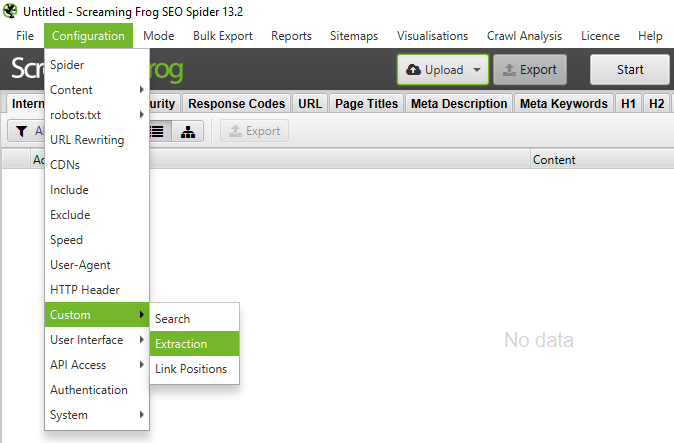Switch to the URL tab
Screen dimensions: 674x443
click(310, 104)
